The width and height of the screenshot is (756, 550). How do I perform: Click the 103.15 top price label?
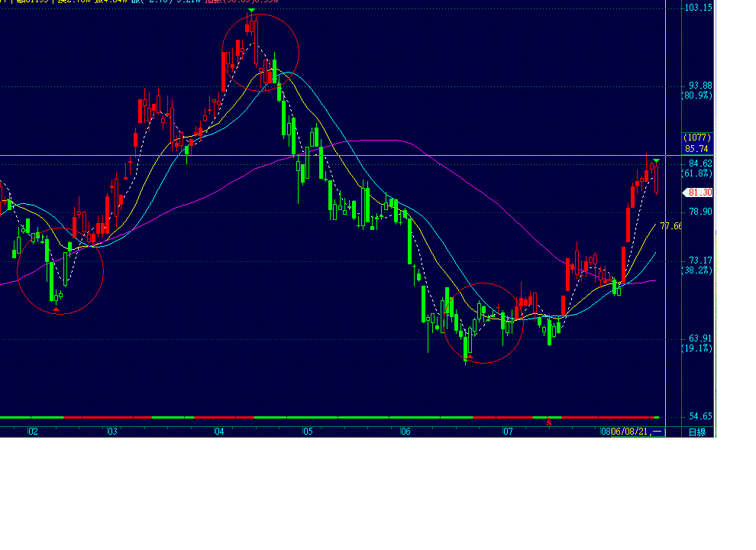(x=699, y=8)
